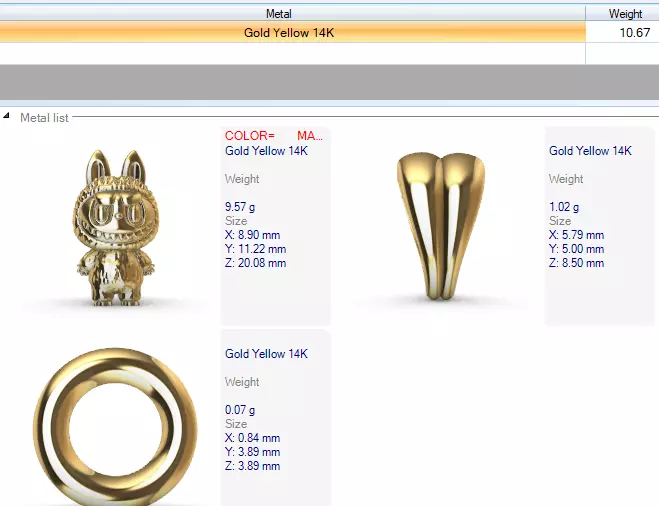Click the figurine Gold Yellow 14K label
The width and height of the screenshot is (659, 506).
(266, 151)
